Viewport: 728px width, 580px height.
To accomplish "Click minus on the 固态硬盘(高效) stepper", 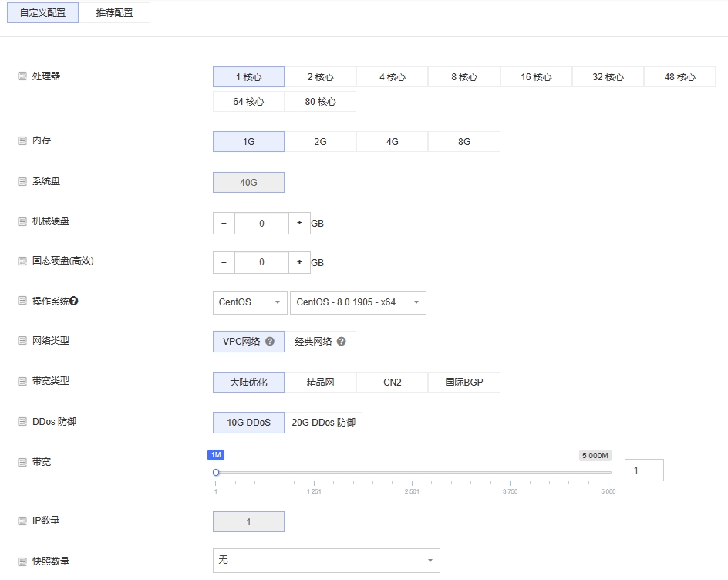I will [223, 262].
